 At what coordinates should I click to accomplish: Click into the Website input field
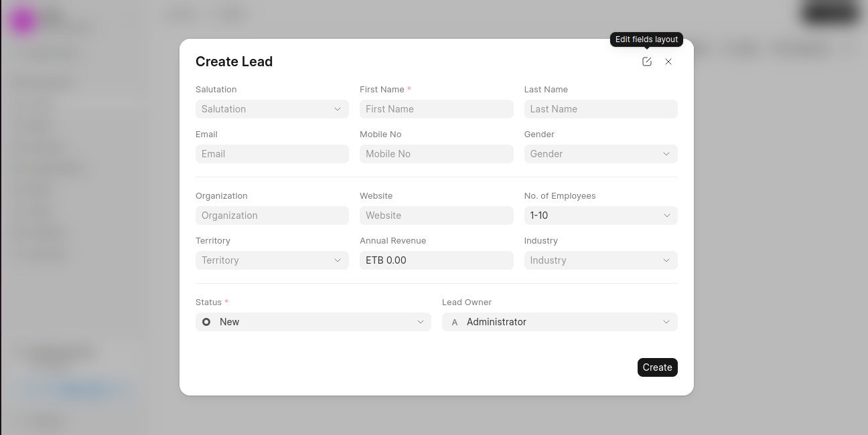click(436, 215)
